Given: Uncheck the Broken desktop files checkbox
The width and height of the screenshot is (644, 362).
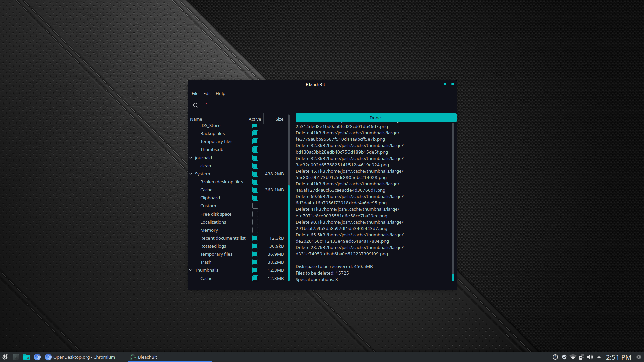Looking at the screenshot, I should [x=255, y=182].
